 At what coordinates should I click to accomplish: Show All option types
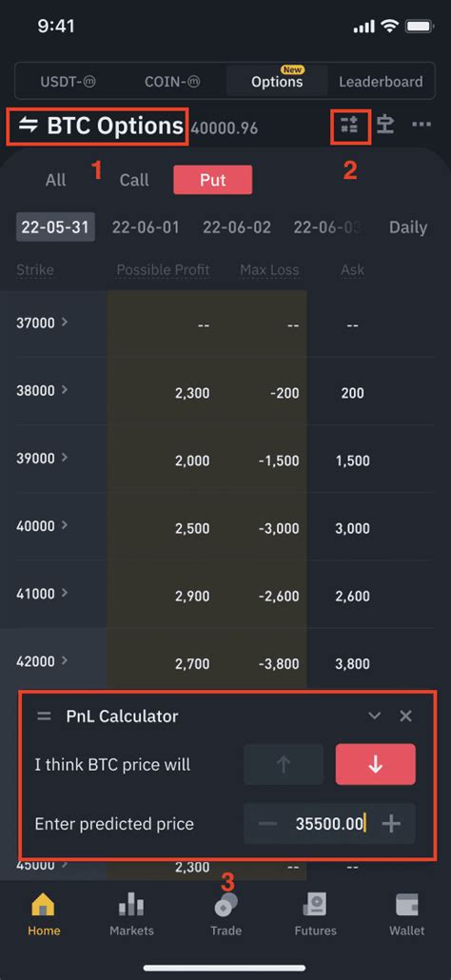coord(55,180)
